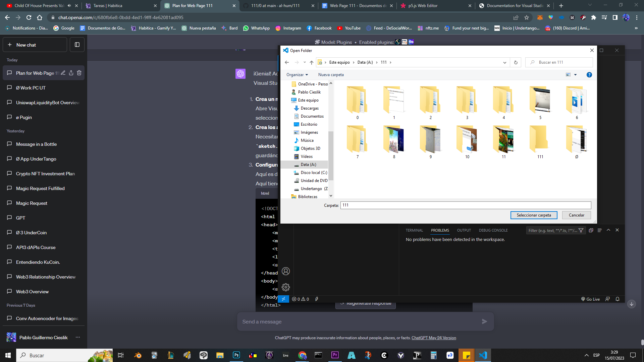644x362 pixels.
Task: Click 'Data (A:)' in the address breadcrumb
Action: (365, 62)
